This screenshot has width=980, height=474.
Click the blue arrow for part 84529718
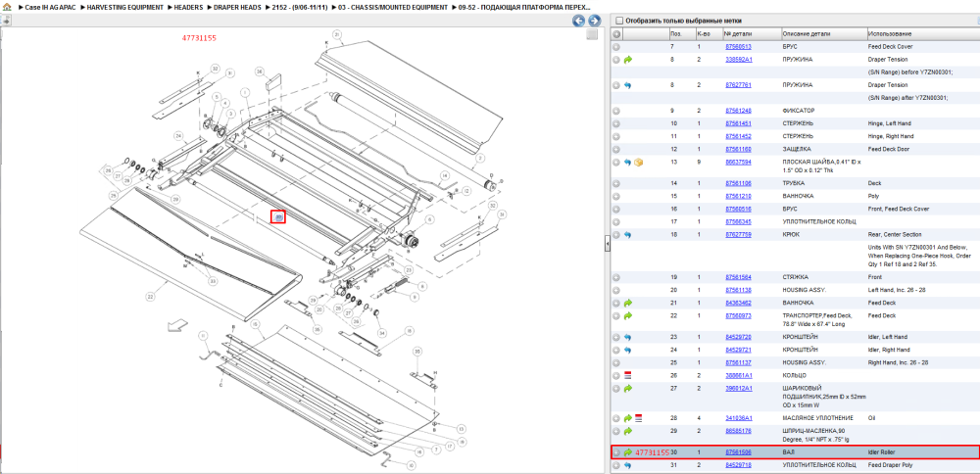pos(628,465)
